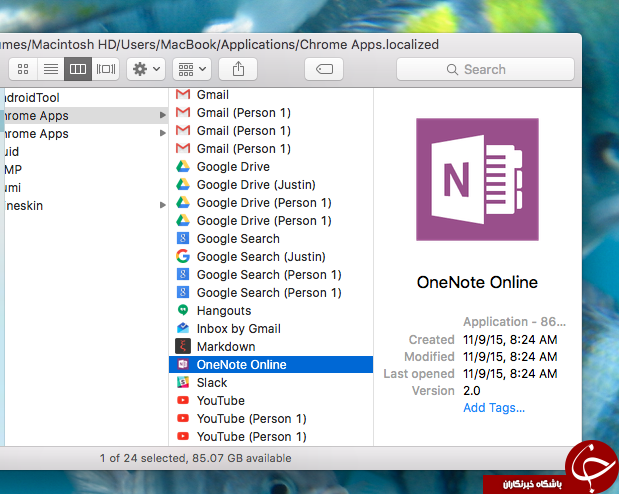
Task: Click the window path title text
Action: coord(219,45)
